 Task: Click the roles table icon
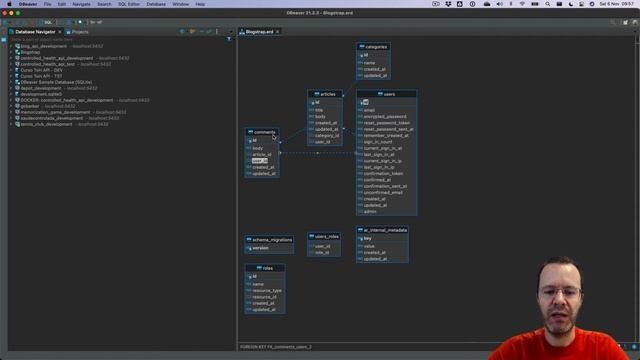[259, 268]
